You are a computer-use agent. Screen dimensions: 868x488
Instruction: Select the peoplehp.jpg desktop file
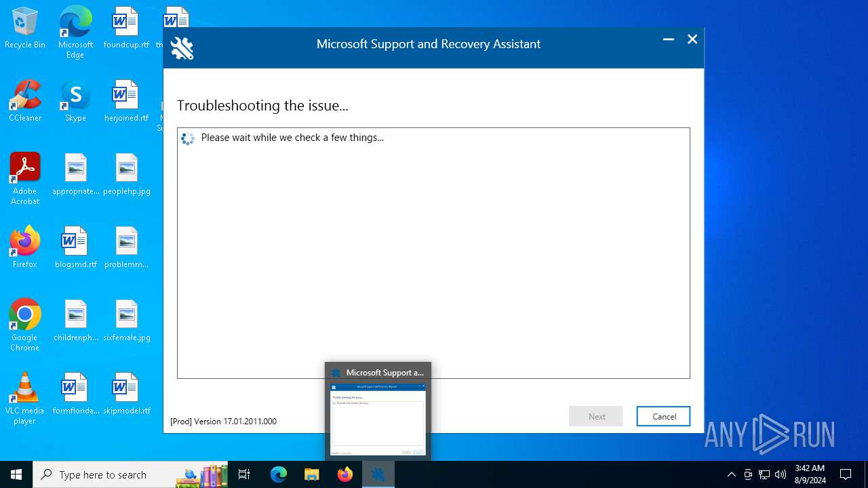coord(126,175)
